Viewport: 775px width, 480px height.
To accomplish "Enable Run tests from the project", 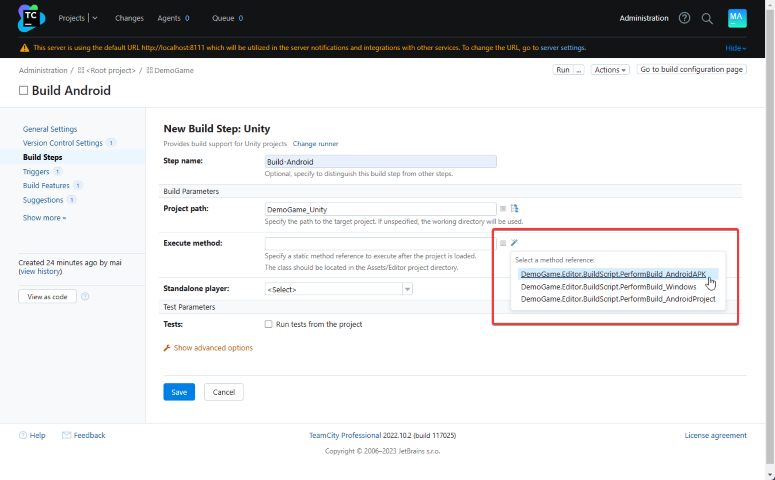I will point(268,324).
